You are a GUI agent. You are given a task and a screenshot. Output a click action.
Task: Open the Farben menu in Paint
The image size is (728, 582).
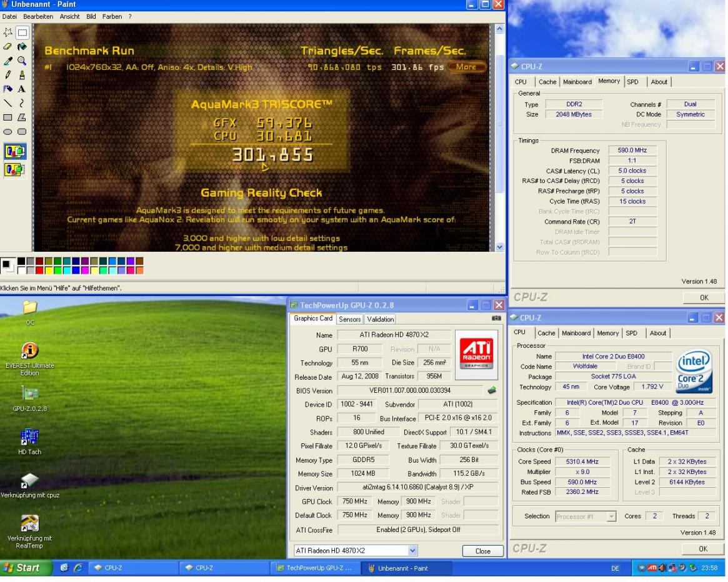112,16
